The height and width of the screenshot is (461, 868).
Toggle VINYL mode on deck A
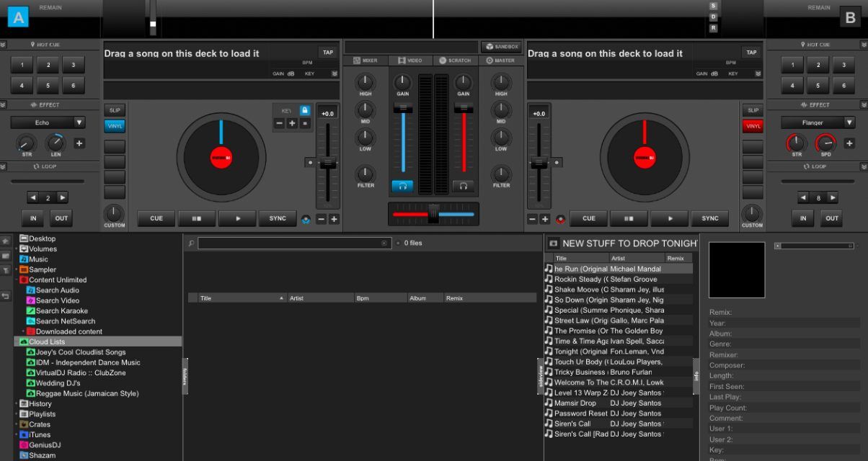pos(115,126)
